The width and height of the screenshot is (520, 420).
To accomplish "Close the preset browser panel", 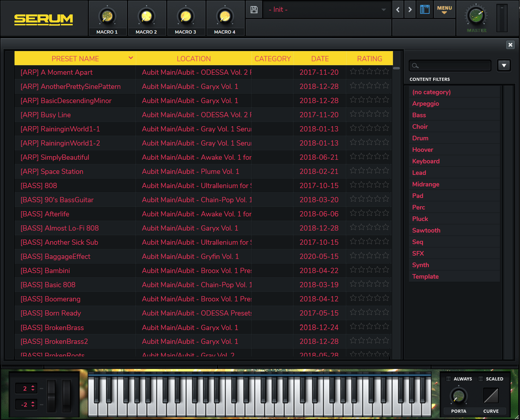I will point(510,45).
